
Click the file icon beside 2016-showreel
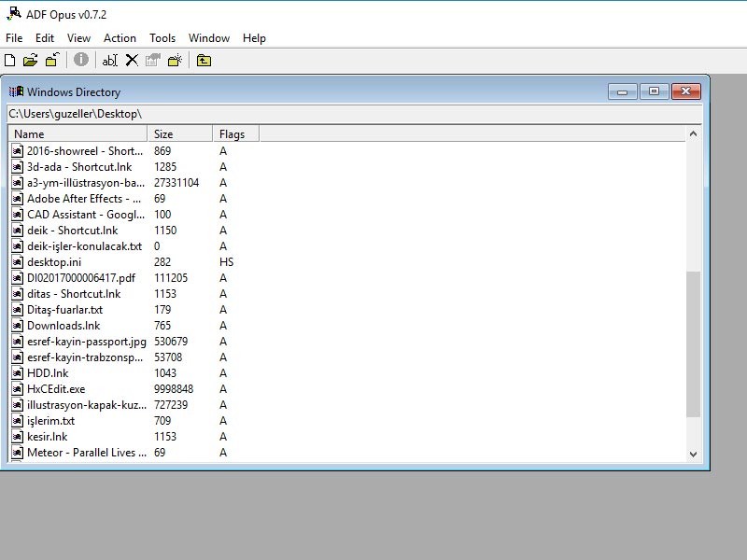(x=17, y=151)
